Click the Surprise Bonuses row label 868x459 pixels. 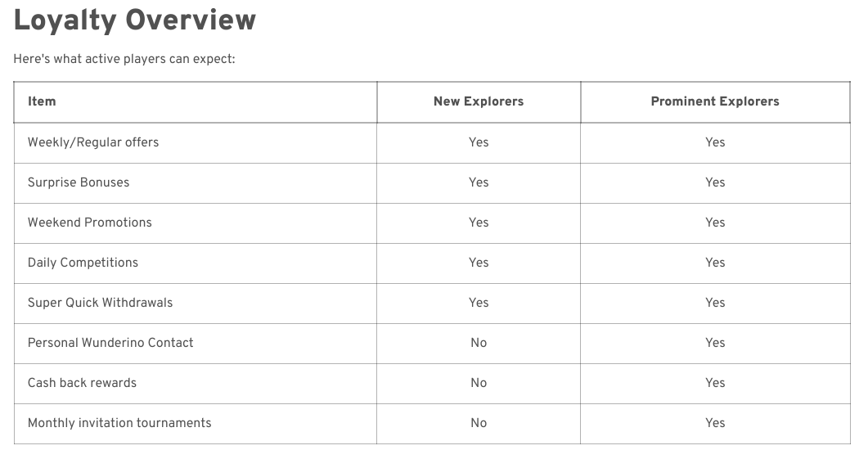click(79, 182)
